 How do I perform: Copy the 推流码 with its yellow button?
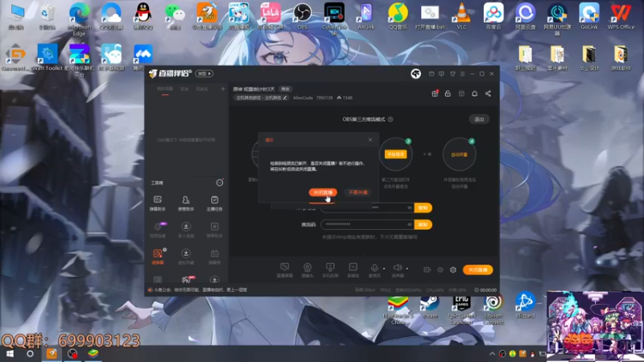point(423,224)
